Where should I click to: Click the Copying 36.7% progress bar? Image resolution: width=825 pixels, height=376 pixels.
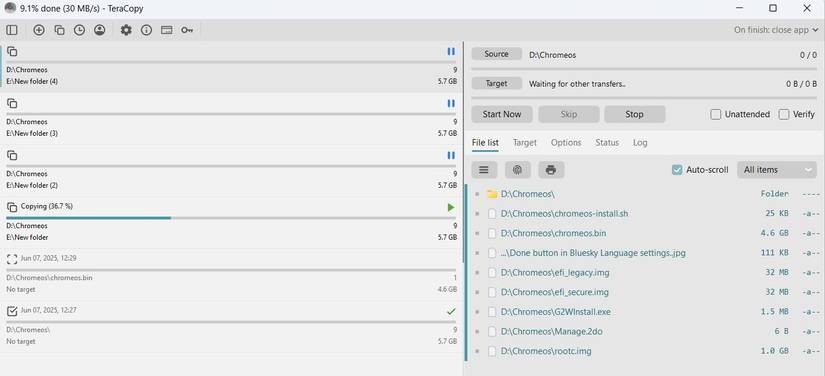232,218
